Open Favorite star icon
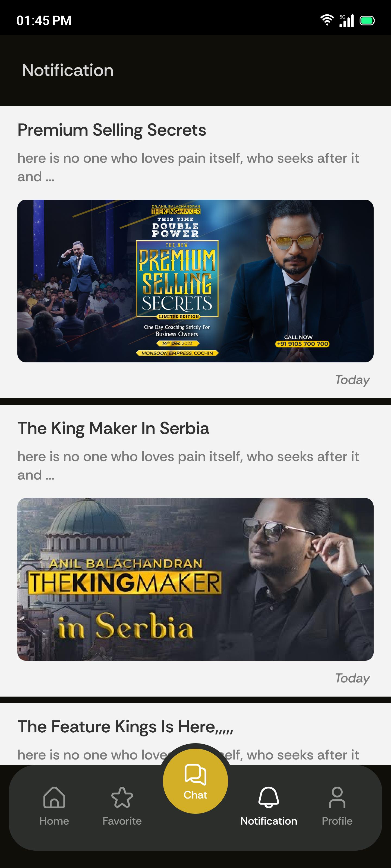This screenshot has height=868, width=391. pyautogui.click(x=122, y=797)
